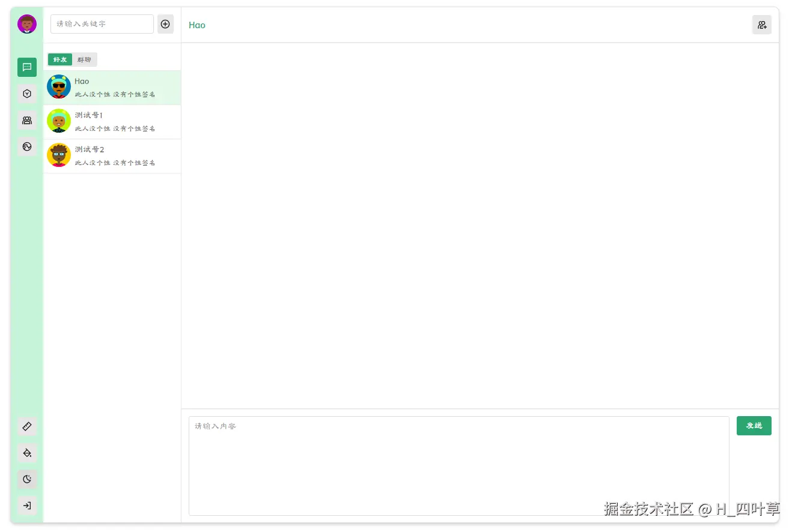The height and width of the screenshot is (532, 795).
Task: Switch to the 好友 tab
Action: tap(59, 59)
